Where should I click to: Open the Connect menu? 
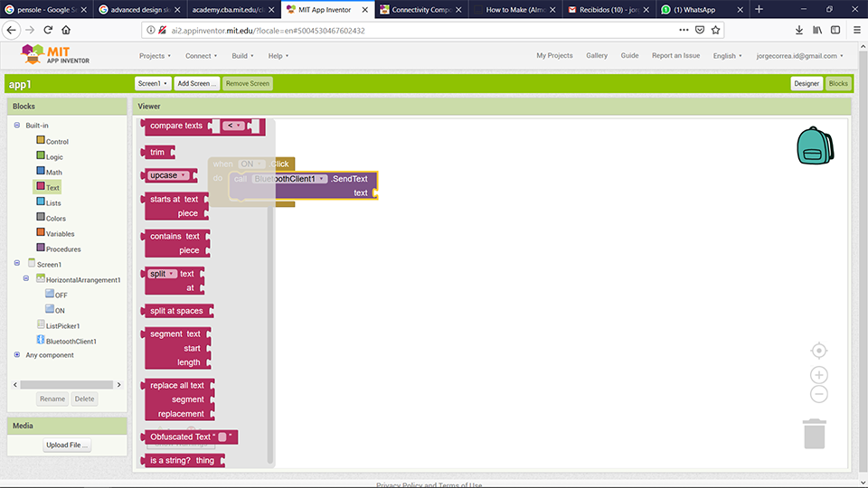pyautogui.click(x=201, y=56)
